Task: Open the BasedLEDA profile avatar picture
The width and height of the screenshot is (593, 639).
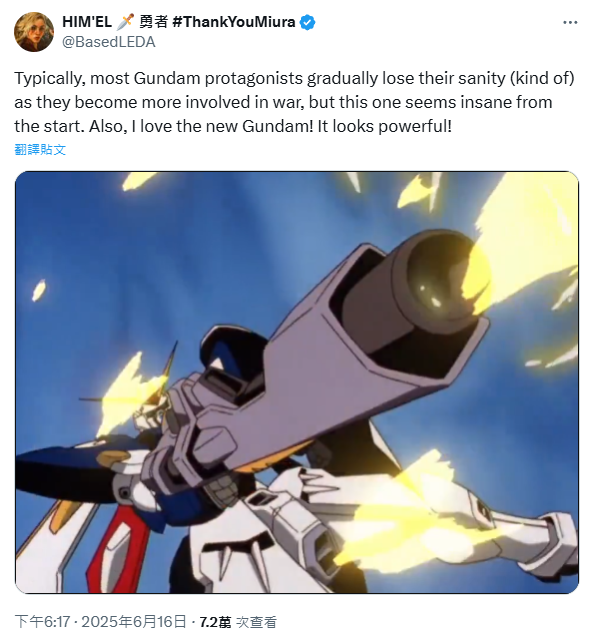Action: coord(34,32)
